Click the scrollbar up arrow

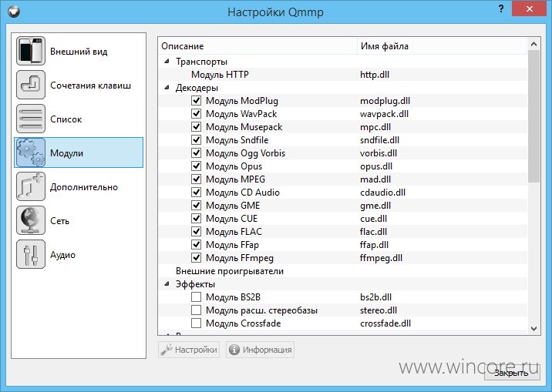[x=533, y=45]
